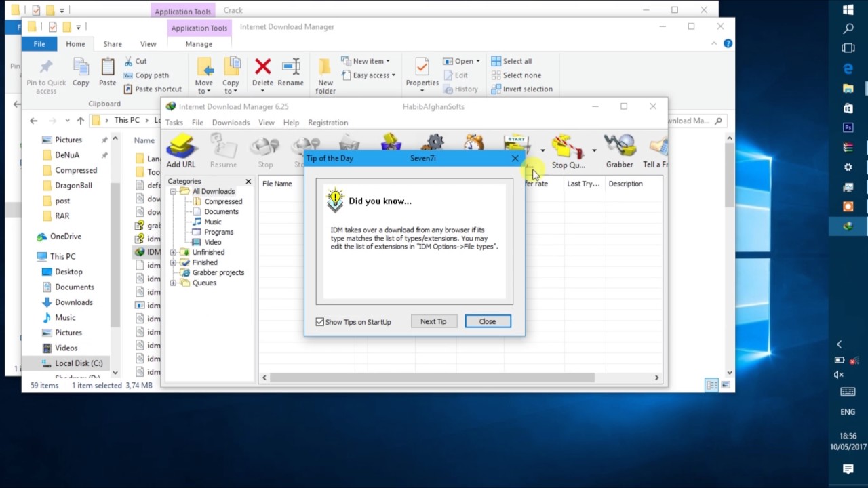Click the Close button in Tip dialog
The width and height of the screenshot is (868, 488).
(x=488, y=321)
